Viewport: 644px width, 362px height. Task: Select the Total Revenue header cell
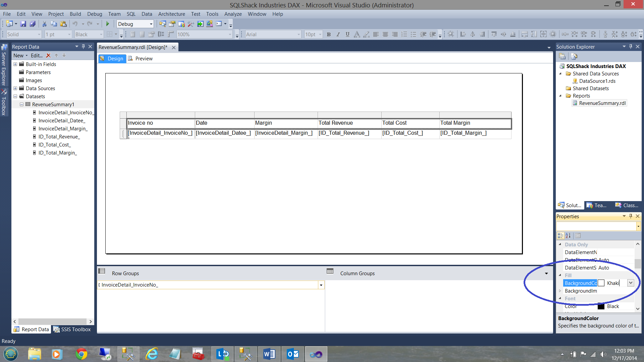click(x=349, y=123)
